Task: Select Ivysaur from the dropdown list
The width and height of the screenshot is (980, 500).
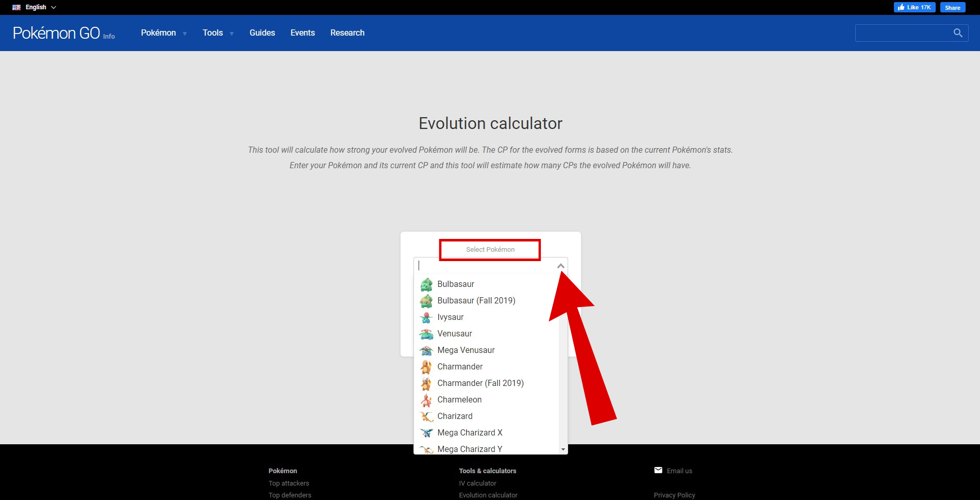Action: (486, 317)
